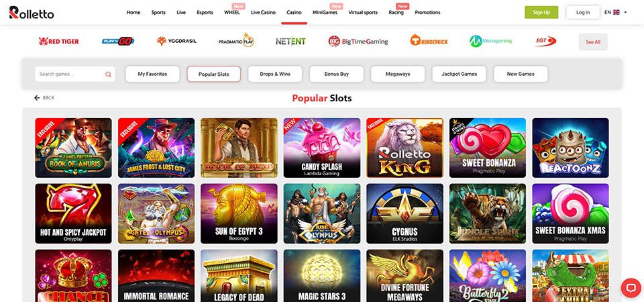Show all providers with See All

(x=593, y=42)
